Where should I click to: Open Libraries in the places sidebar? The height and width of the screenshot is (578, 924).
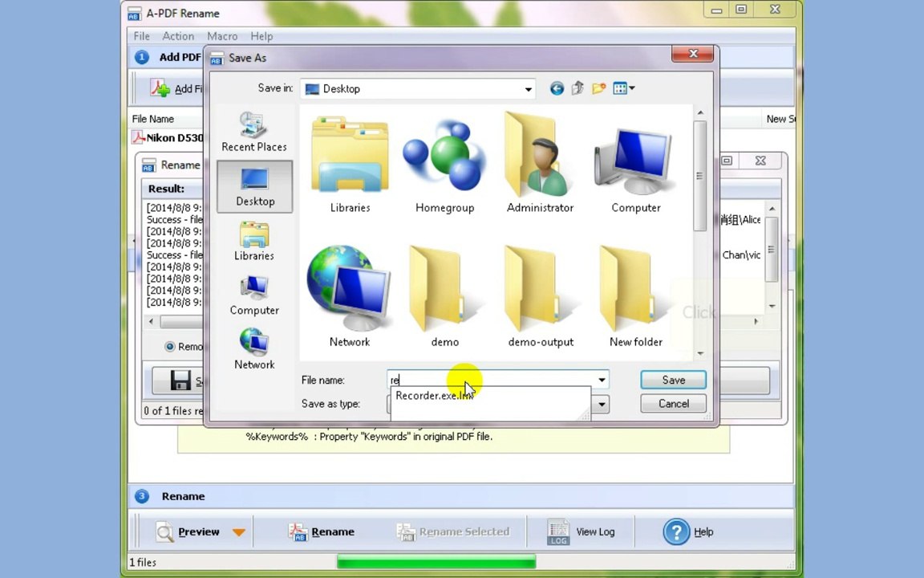[254, 241]
